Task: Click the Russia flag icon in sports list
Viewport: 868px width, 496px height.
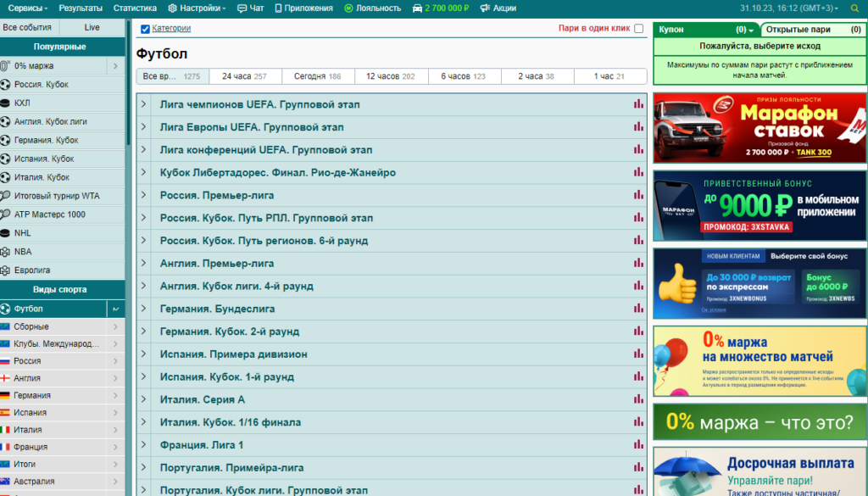Action: coord(5,361)
